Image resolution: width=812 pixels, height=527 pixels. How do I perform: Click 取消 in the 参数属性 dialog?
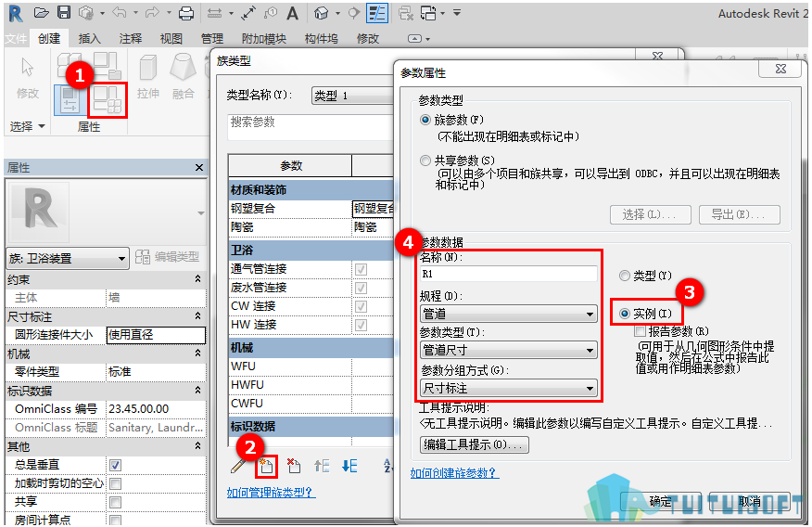[750, 501]
